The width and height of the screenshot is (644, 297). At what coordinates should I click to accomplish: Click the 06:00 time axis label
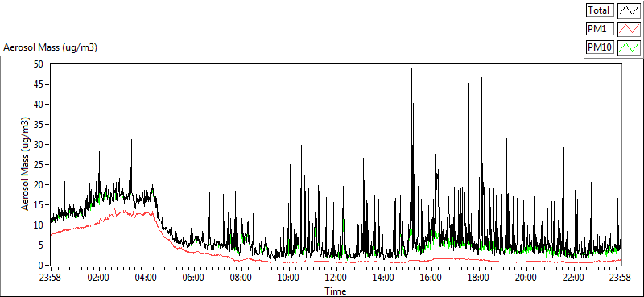(x=193, y=277)
